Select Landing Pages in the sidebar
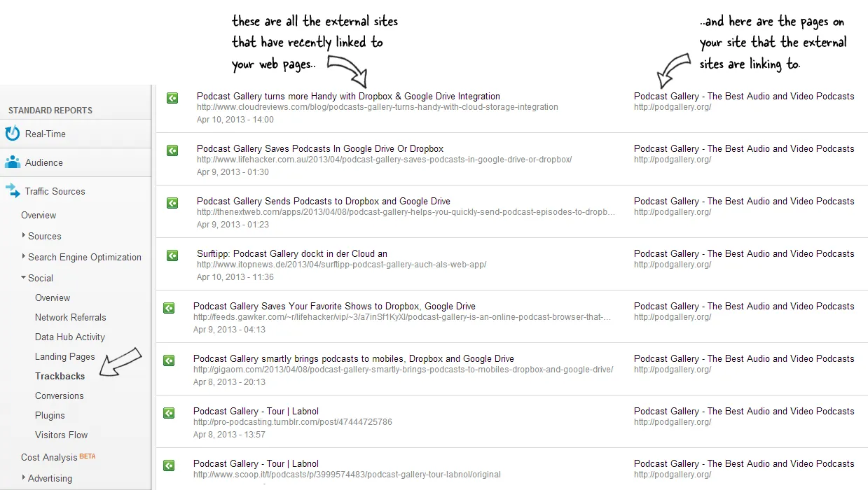 pos(65,356)
